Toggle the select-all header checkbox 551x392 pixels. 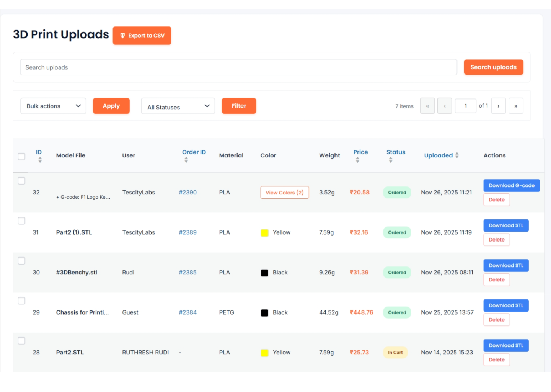21,156
